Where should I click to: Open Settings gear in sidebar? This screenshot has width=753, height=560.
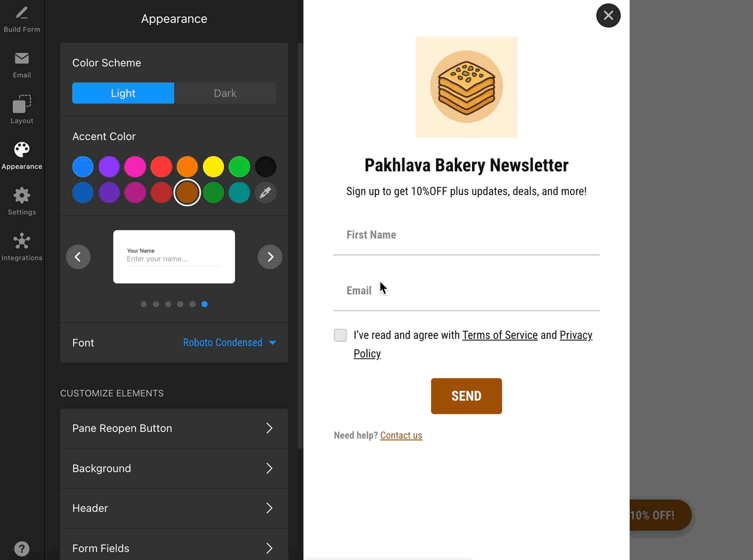click(x=22, y=196)
